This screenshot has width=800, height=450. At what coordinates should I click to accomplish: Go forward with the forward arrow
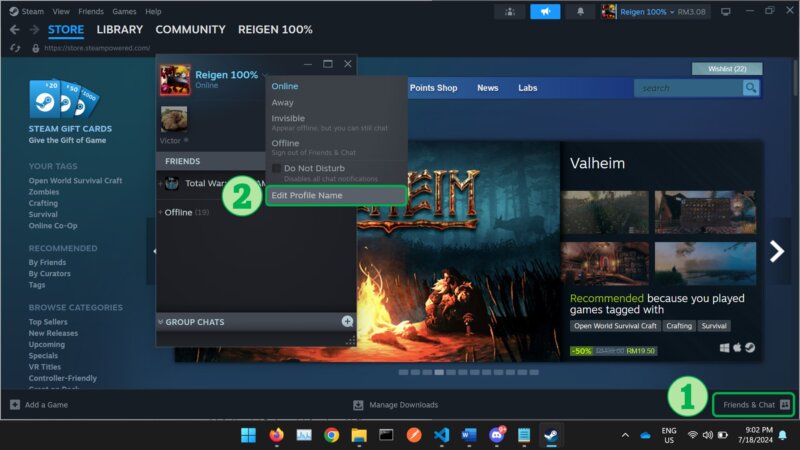pyautogui.click(x=34, y=30)
